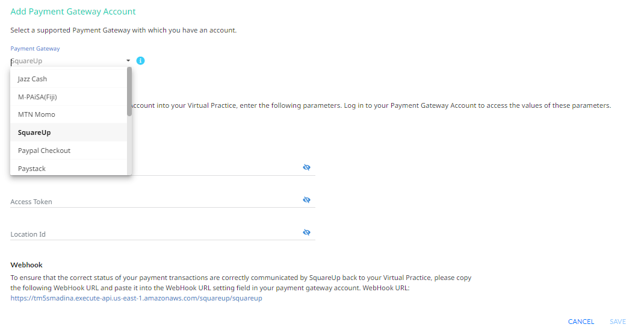Toggle visibility of the Access Token field
The height and width of the screenshot is (333, 644).
point(306,200)
